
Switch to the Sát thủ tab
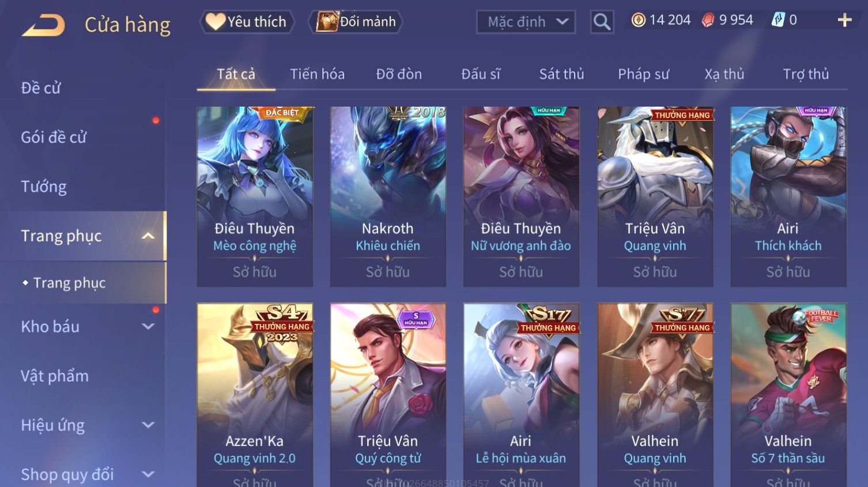[561, 74]
